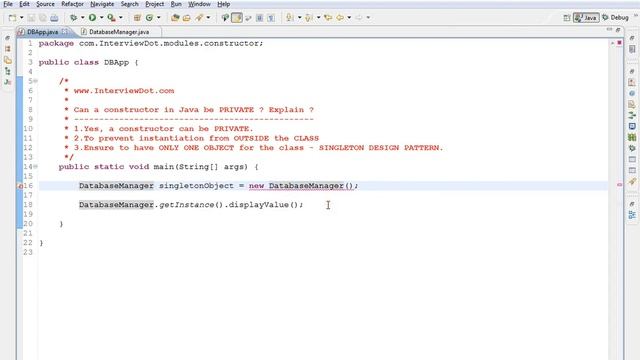Collapse the main method fold on line 14
The width and height of the screenshot is (640, 360).
36,167
